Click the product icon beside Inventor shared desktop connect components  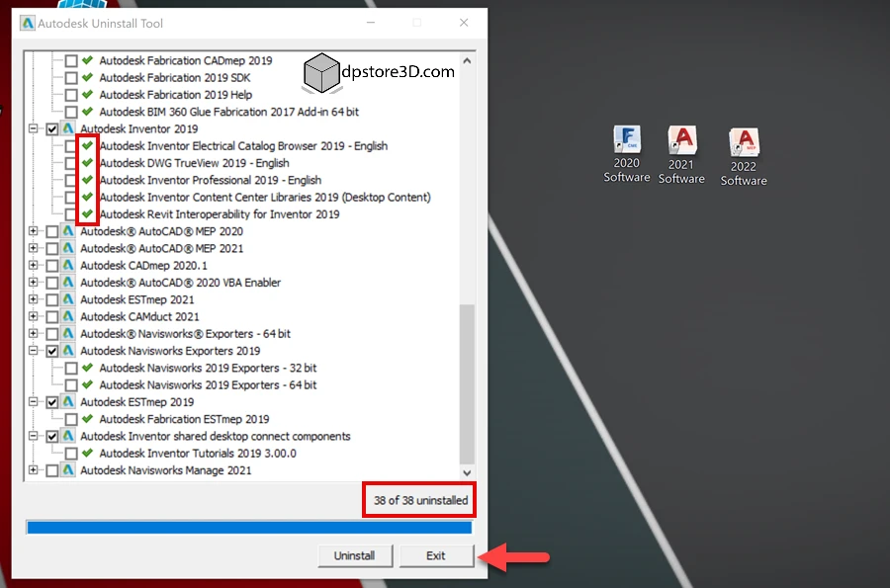(x=68, y=436)
